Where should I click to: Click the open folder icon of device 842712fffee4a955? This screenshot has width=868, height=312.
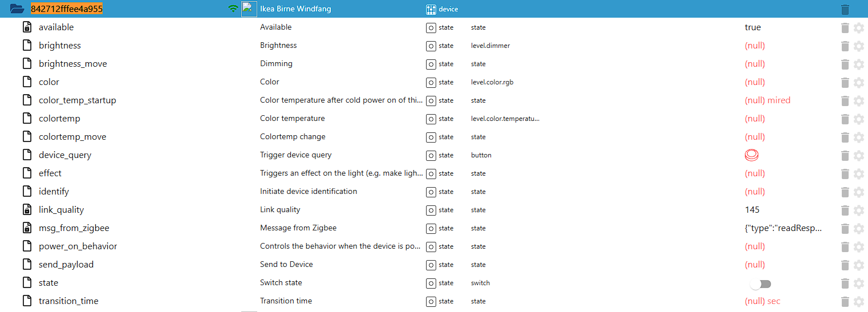point(18,9)
